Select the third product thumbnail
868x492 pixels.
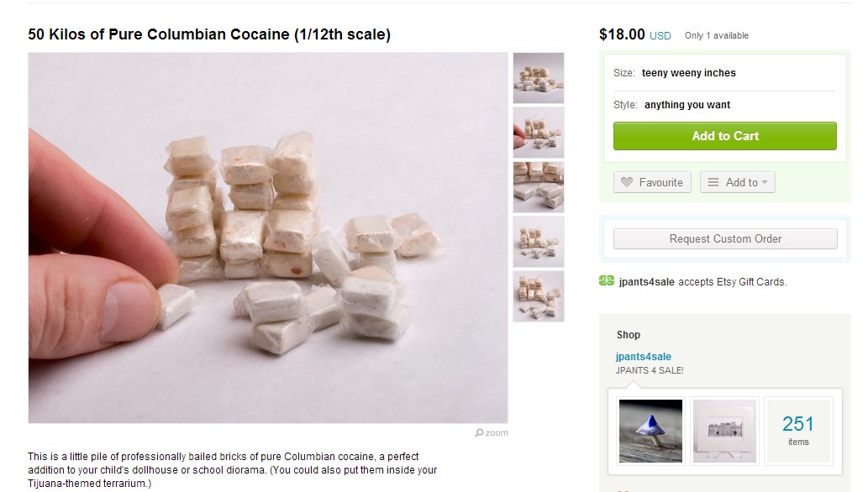(539, 187)
